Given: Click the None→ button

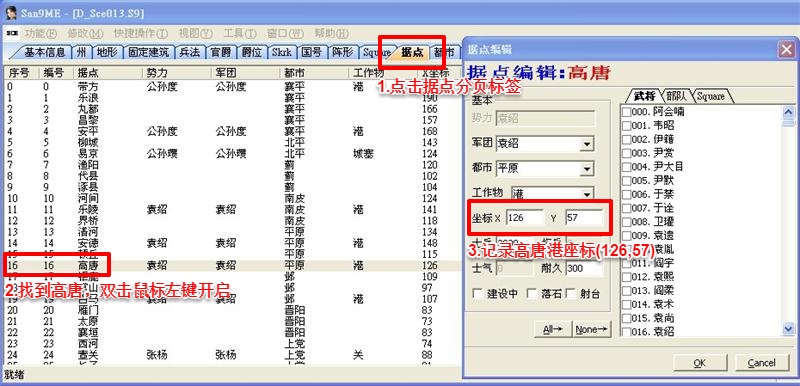Looking at the screenshot, I should pos(592,329).
